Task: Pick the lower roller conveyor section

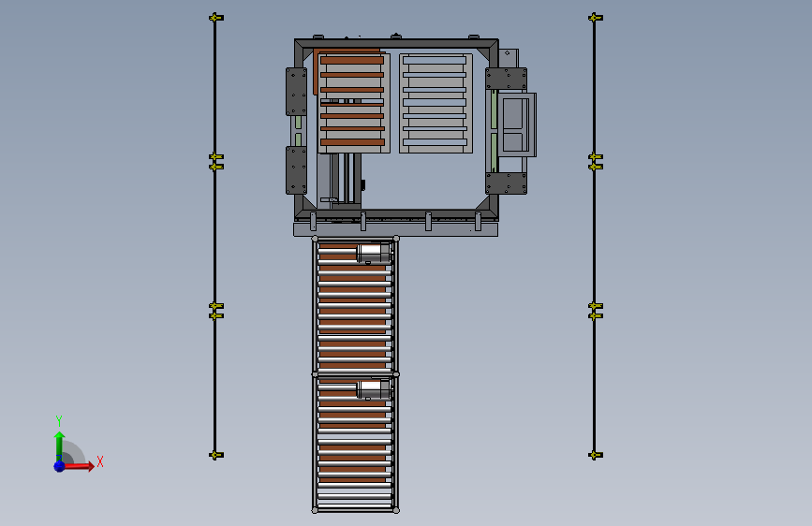Action: point(355,443)
